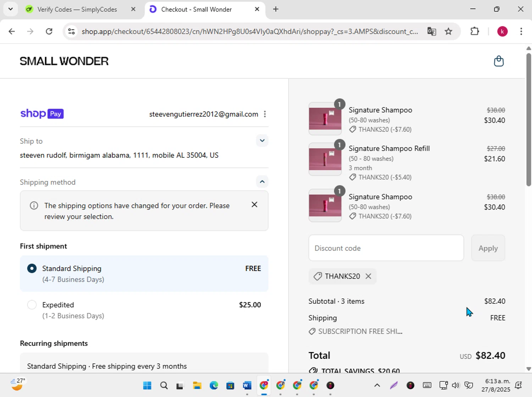
Task: Switch to Verify Codes SimplyCodes tab
Action: [x=77, y=9]
